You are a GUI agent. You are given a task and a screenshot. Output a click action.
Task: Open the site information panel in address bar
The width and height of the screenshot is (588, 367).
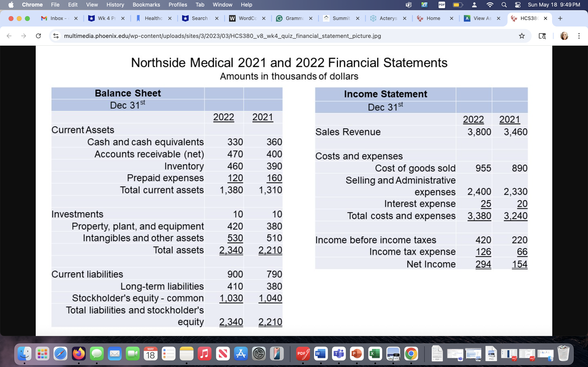coord(56,36)
